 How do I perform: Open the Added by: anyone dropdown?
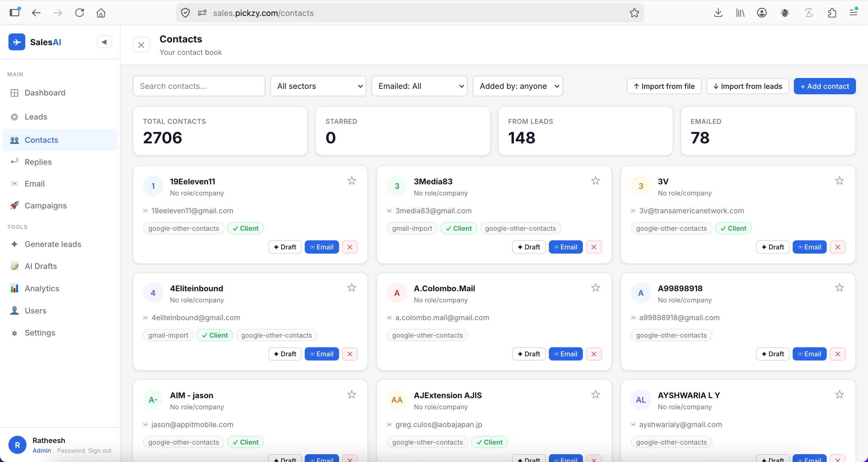(x=517, y=86)
